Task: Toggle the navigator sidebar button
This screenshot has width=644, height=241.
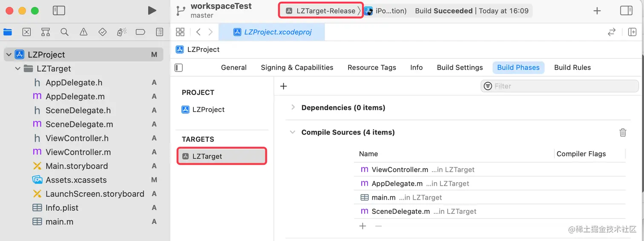Action: click(59, 11)
